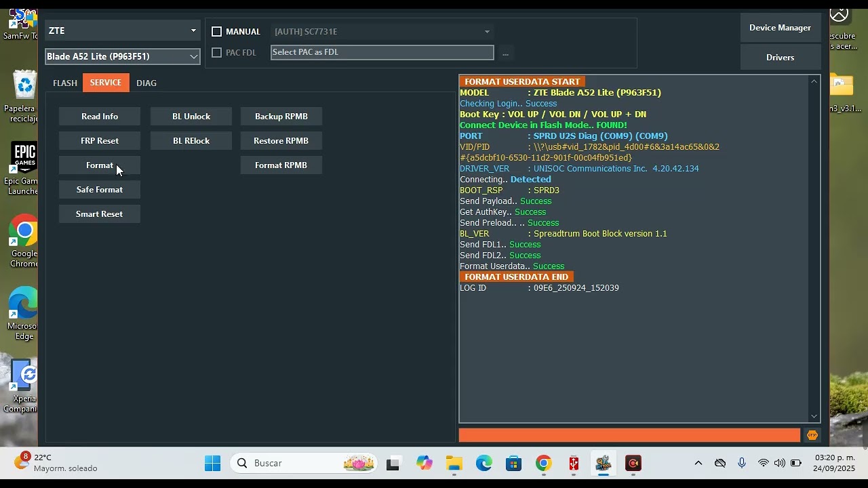Click log panel scroll down arrow
The width and height of the screenshot is (868, 488).
[x=814, y=416]
